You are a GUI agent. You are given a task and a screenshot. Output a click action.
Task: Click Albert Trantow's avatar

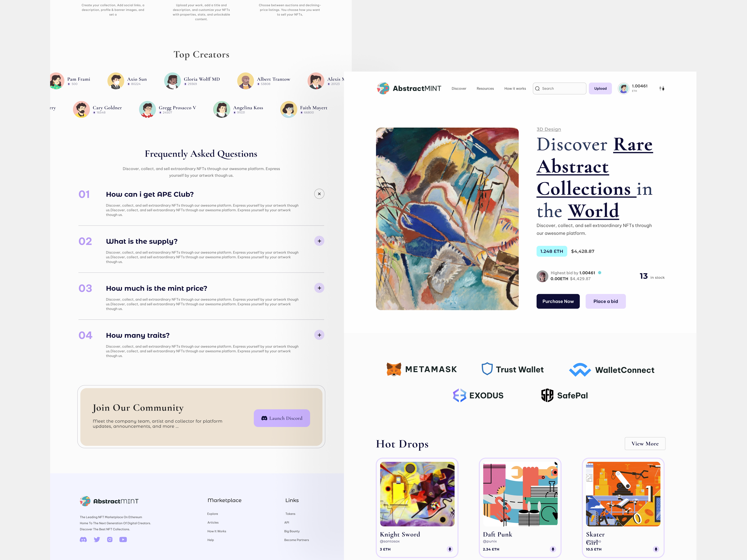(245, 81)
